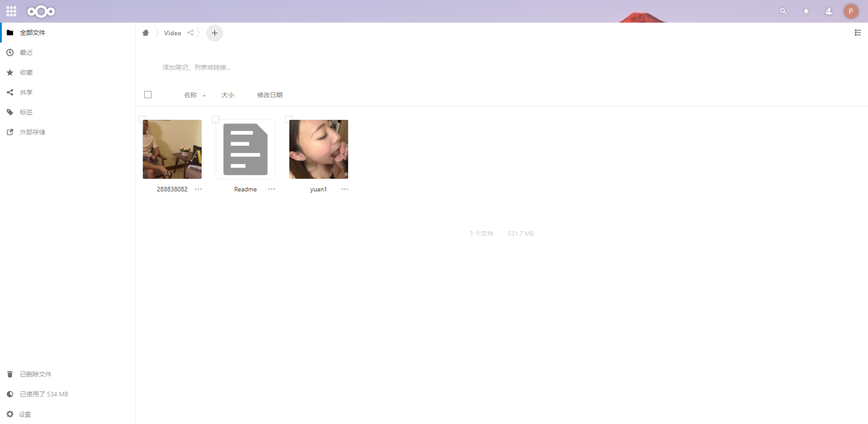The image size is (868, 424).
Task: Open 设置 (Settings) at sidebar bottom
Action: pyautogui.click(x=24, y=414)
